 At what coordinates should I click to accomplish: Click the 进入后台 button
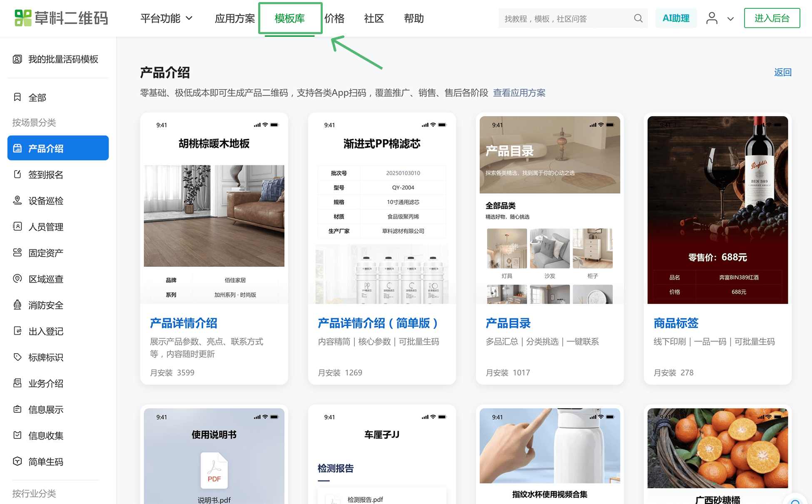[x=772, y=18]
